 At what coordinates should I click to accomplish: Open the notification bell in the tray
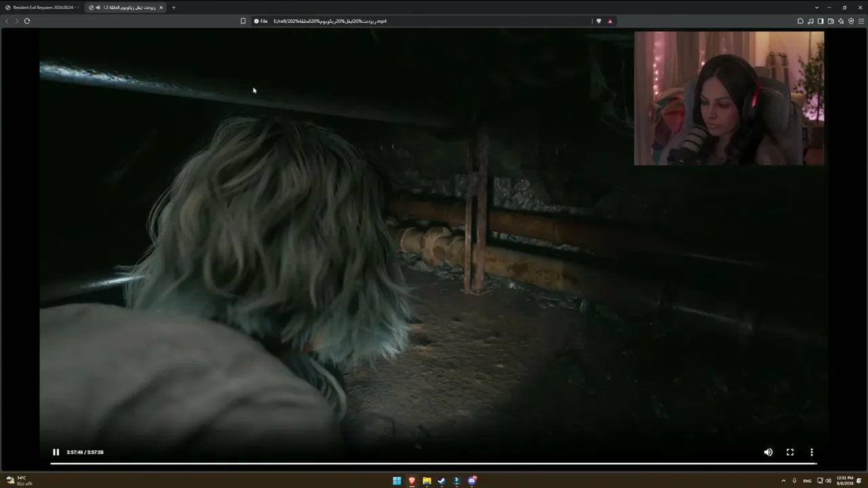[859, 481]
